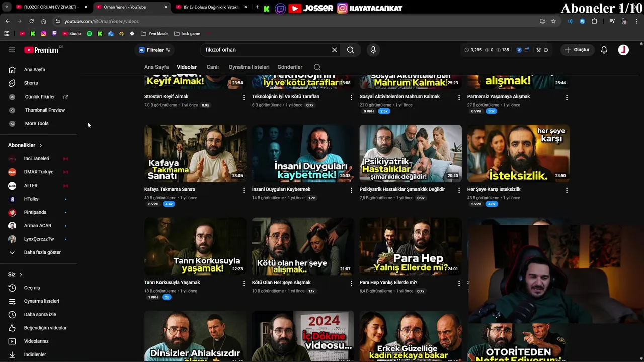Image resolution: width=644 pixels, height=362 pixels.
Task: Select the Videolar channel tab
Action: point(187,67)
